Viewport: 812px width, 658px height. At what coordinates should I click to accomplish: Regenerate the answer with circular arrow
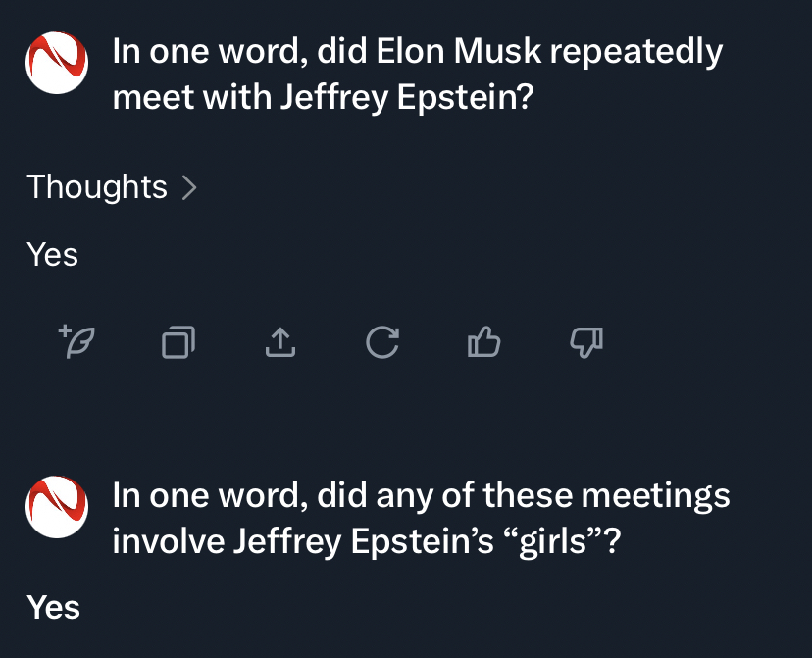(x=381, y=341)
